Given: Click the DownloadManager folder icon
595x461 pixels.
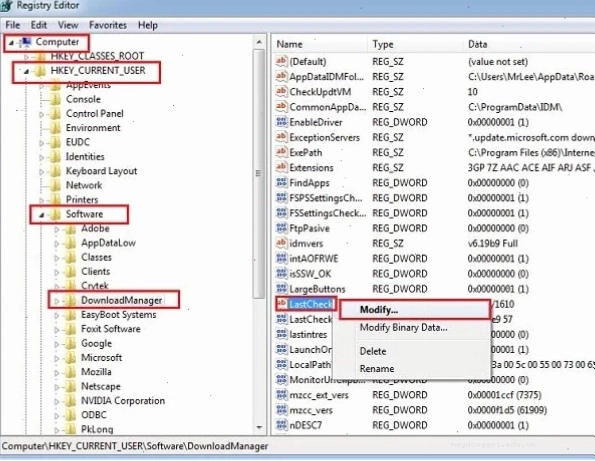Looking at the screenshot, I should [71, 301].
